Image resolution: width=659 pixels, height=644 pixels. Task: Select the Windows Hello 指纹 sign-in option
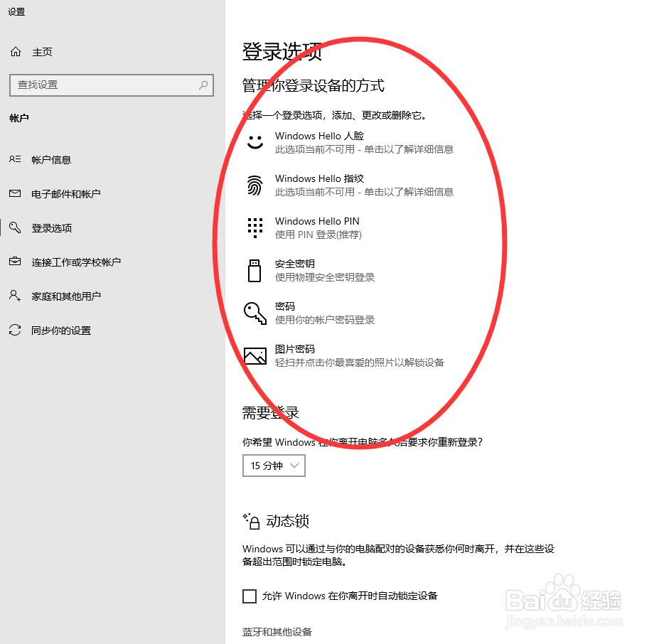click(x=350, y=185)
